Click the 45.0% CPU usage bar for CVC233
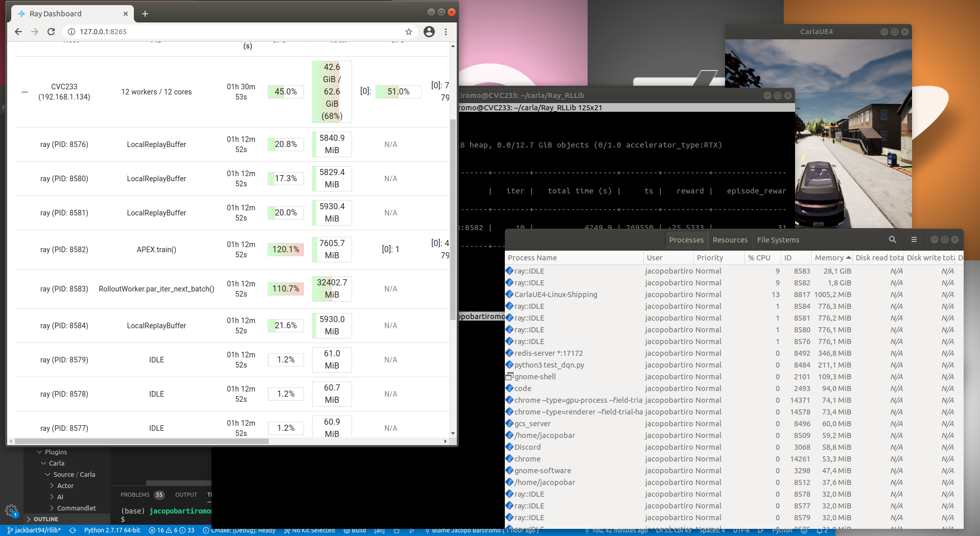This screenshot has height=536, width=980. coord(285,92)
